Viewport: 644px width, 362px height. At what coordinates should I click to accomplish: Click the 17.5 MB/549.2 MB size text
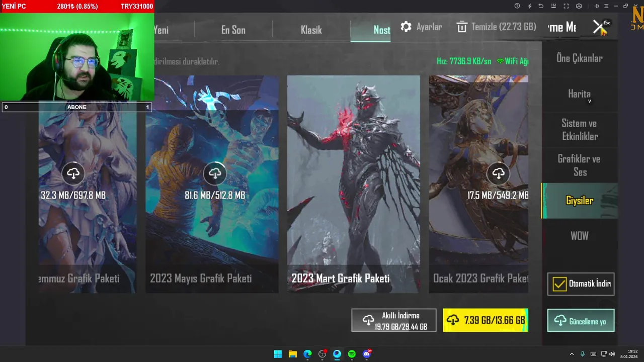click(498, 195)
